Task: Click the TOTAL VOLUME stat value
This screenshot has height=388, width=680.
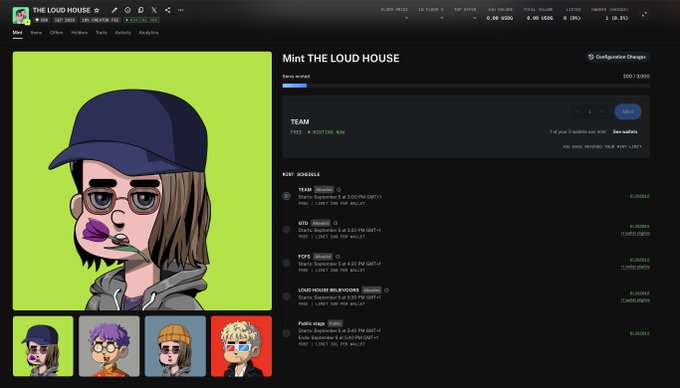Action: coord(540,18)
